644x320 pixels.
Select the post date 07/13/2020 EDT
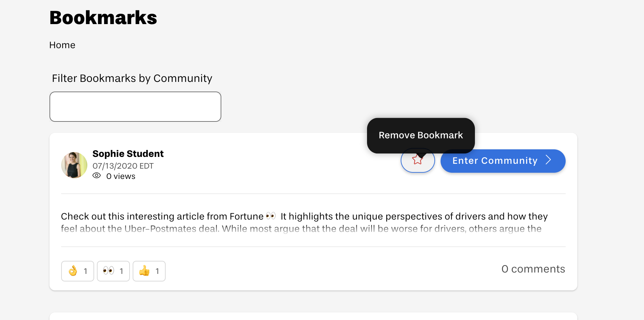point(123,166)
